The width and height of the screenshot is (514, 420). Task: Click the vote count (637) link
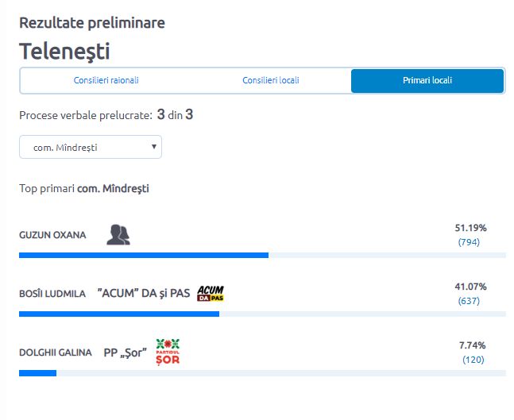469,301
